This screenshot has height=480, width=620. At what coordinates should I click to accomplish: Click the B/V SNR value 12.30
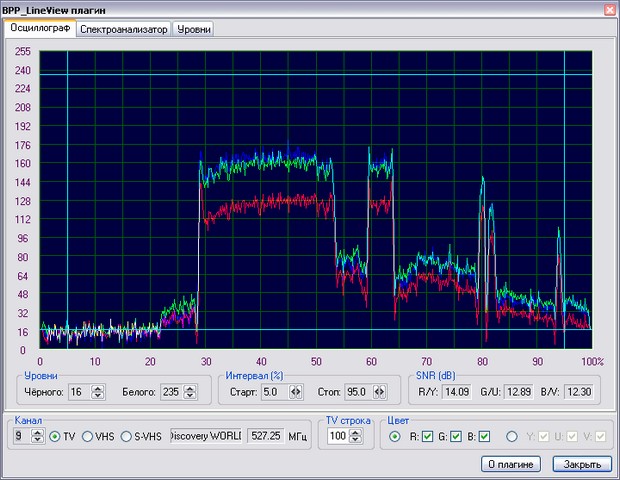point(579,392)
